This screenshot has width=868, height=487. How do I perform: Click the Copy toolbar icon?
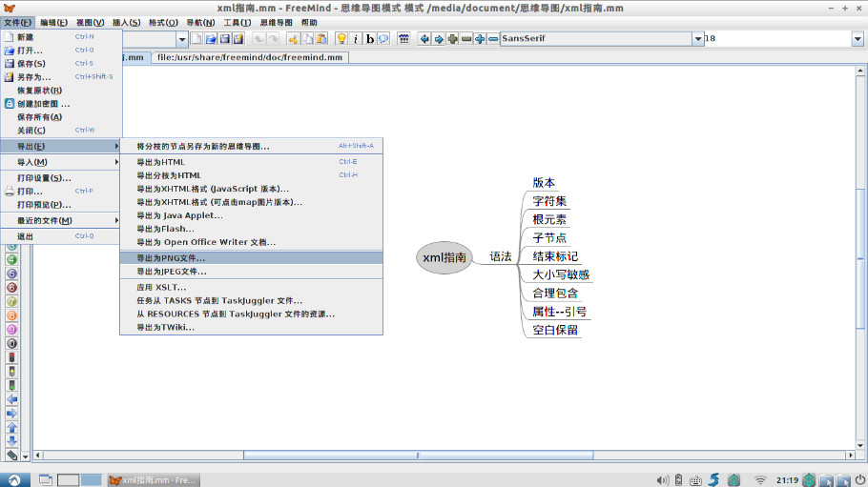pyautogui.click(x=307, y=38)
